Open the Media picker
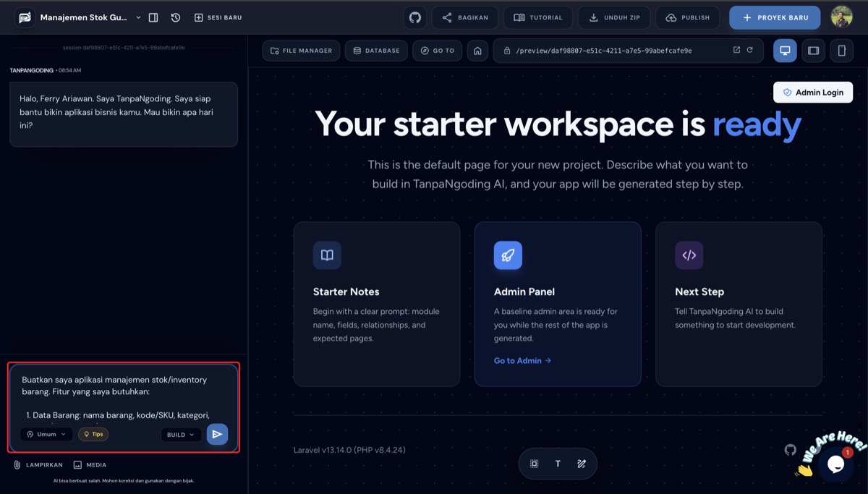 pos(90,465)
